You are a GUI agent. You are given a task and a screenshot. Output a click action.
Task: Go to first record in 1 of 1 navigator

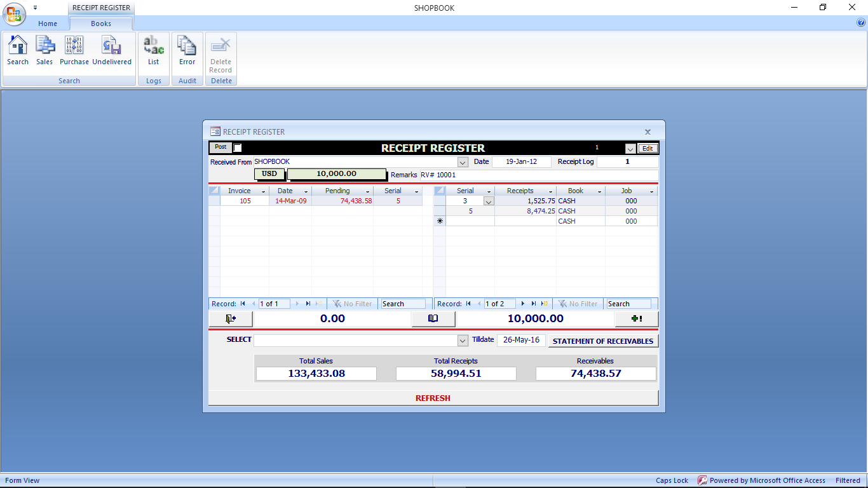point(243,304)
